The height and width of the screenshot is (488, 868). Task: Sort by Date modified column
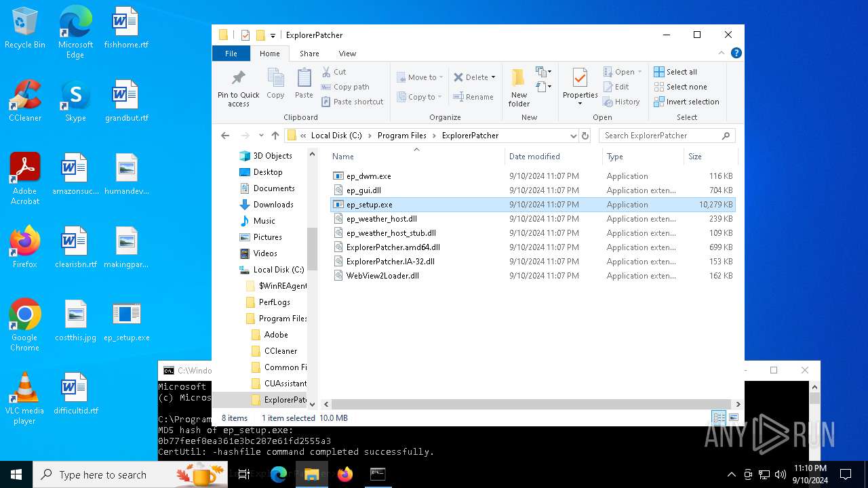point(553,157)
